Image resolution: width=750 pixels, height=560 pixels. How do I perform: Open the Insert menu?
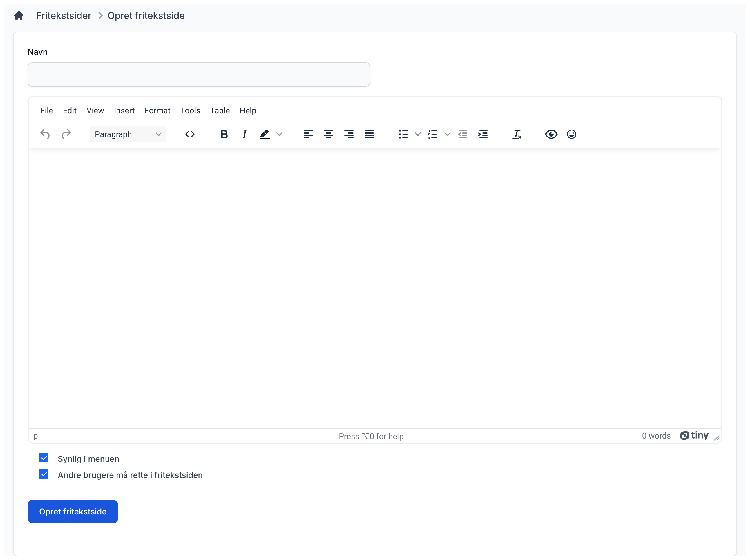click(x=124, y=110)
